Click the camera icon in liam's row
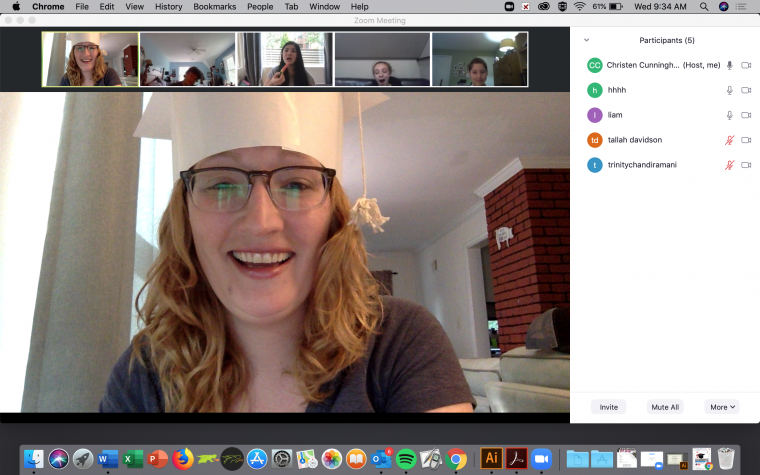 point(746,115)
